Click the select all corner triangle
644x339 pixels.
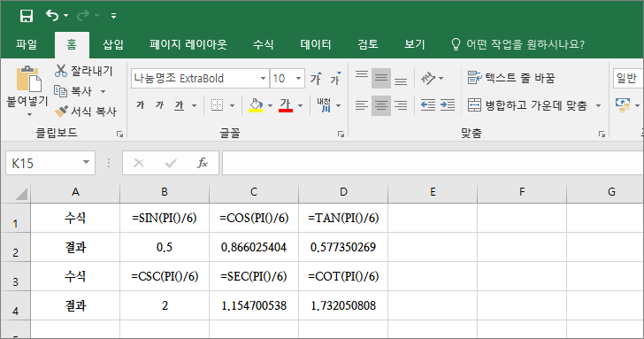point(20,194)
